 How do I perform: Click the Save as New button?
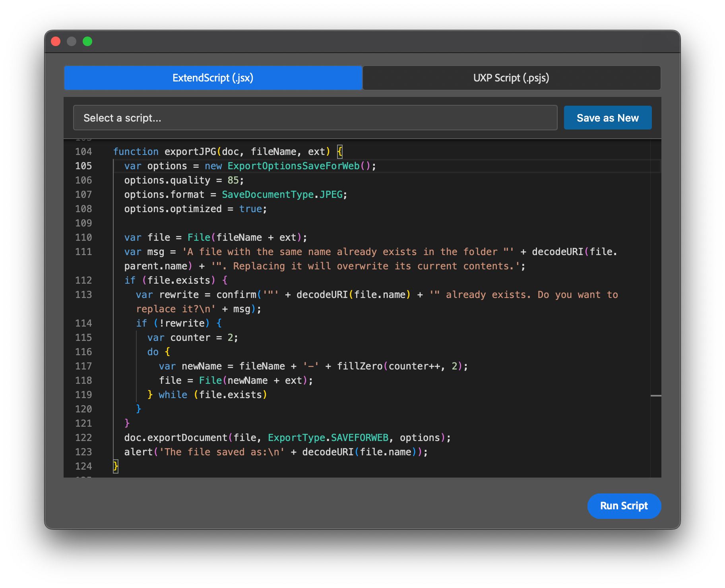608,118
